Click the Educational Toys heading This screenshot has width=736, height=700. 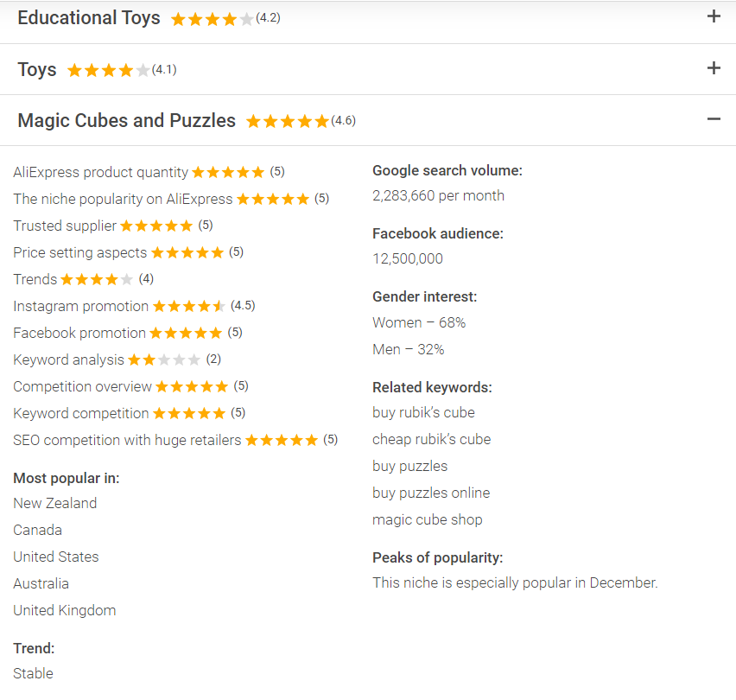(x=88, y=18)
